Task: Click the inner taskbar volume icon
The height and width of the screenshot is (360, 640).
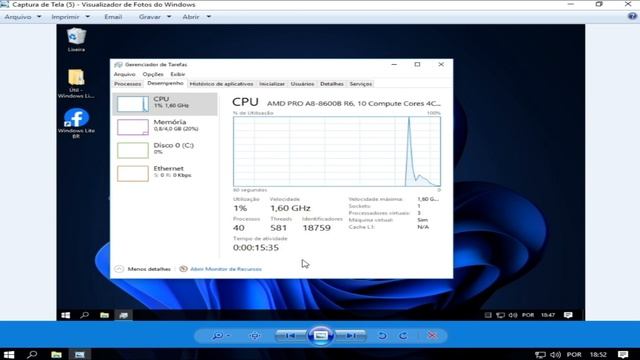Action: point(513,315)
